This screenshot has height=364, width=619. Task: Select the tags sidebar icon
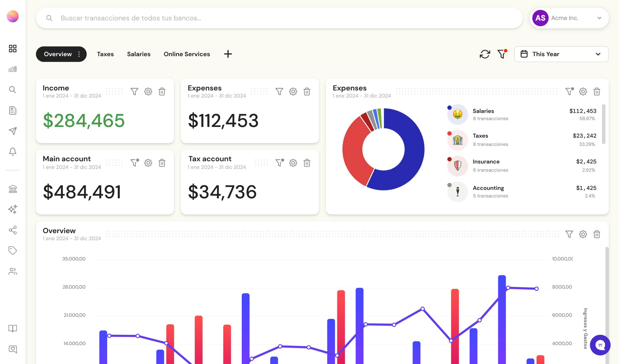pyautogui.click(x=13, y=251)
